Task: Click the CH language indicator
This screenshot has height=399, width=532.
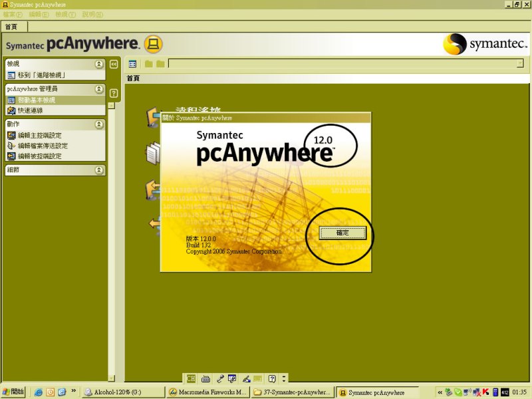Action: tap(191, 378)
